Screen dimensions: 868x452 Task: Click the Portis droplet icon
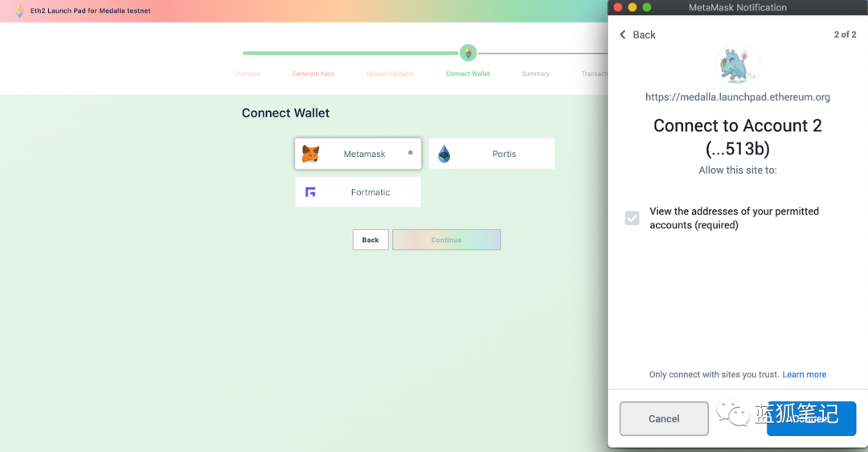pos(444,154)
